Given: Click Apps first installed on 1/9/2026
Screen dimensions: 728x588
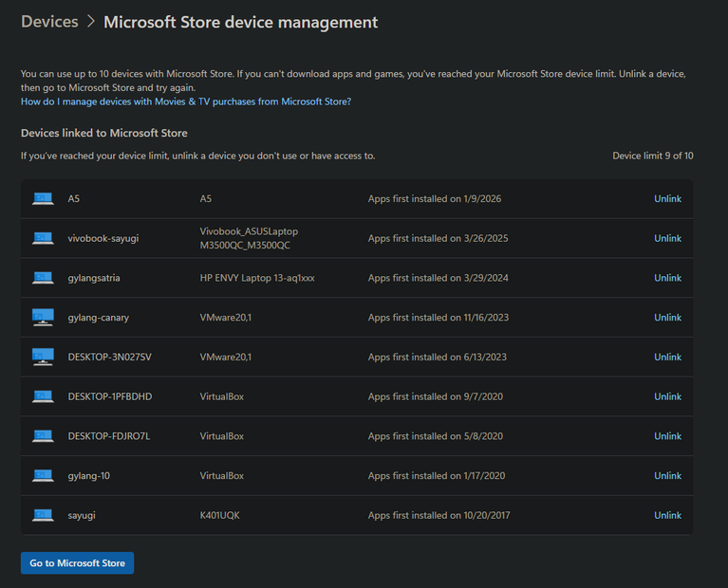Looking at the screenshot, I should [435, 198].
